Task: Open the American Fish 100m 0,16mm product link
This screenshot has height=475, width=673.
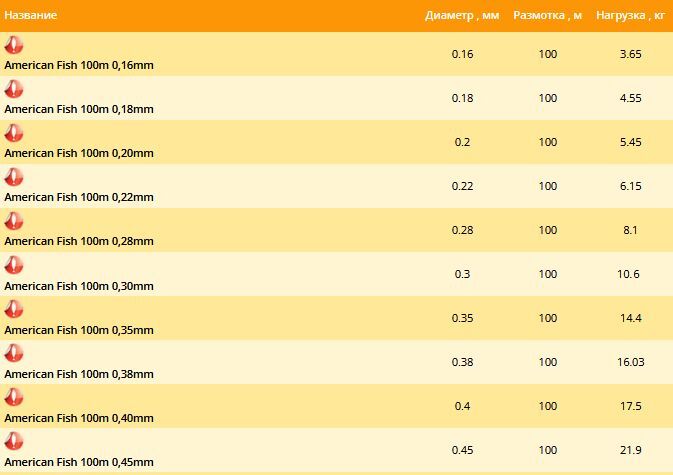Action: tap(79, 65)
